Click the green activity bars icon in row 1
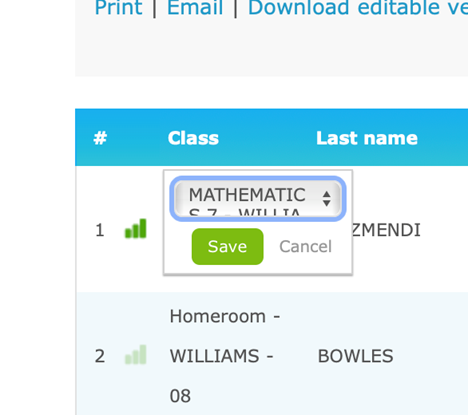Image resolution: width=468 pixels, height=415 pixels. 136,229
